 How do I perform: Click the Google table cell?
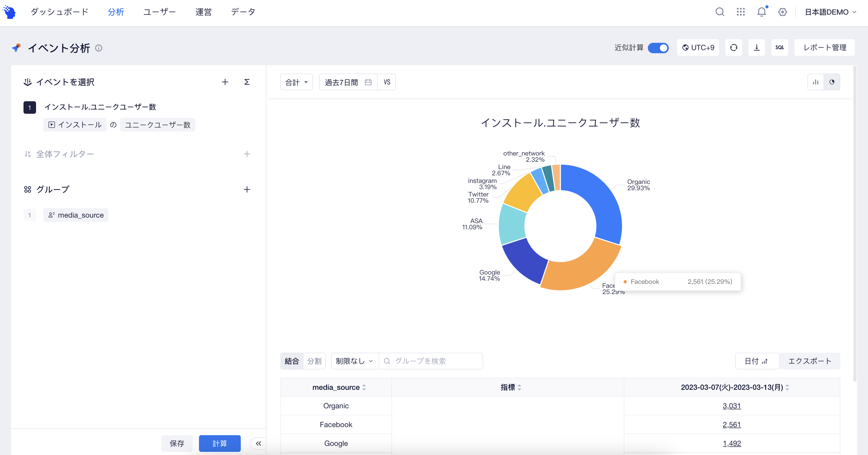click(336, 444)
